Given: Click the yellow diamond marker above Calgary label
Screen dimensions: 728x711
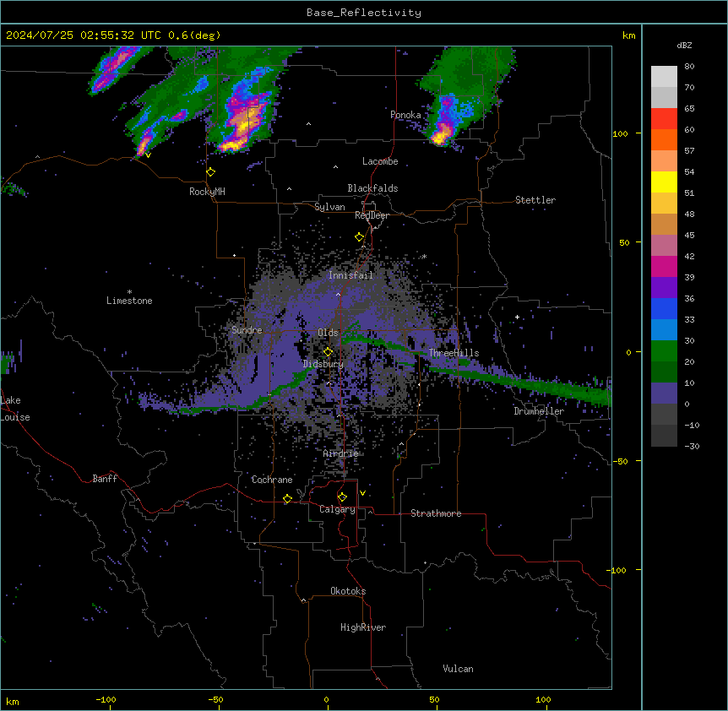Looking at the screenshot, I should [343, 497].
